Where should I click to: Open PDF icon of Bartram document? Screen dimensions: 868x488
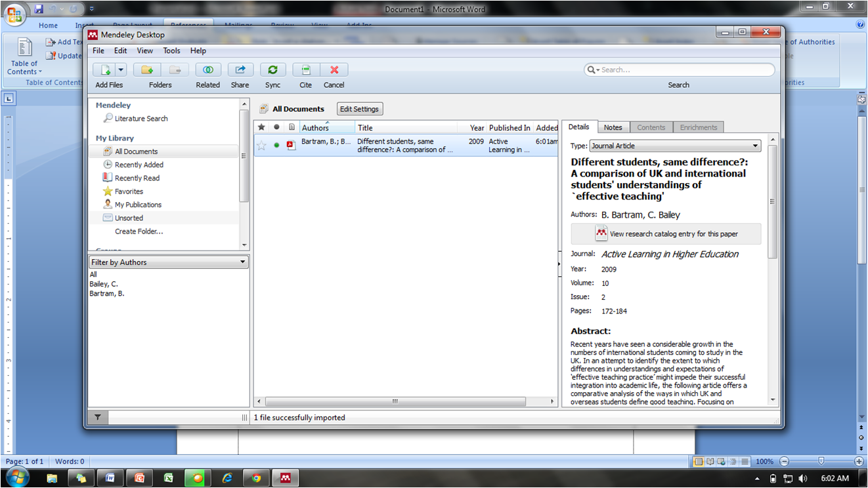click(x=291, y=146)
